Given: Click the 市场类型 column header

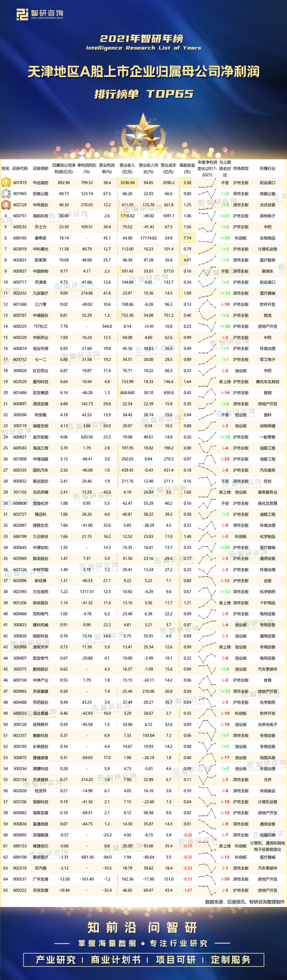Looking at the screenshot, I should [x=241, y=169].
